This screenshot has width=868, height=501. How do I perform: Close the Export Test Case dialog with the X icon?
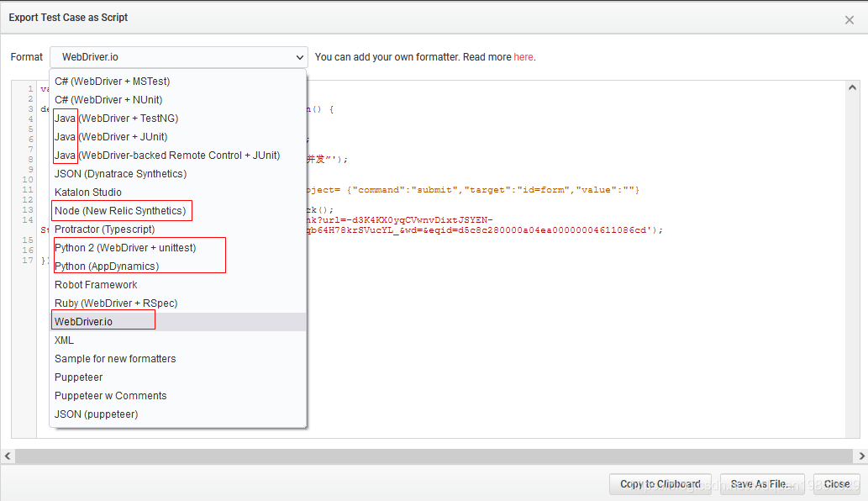coord(850,20)
